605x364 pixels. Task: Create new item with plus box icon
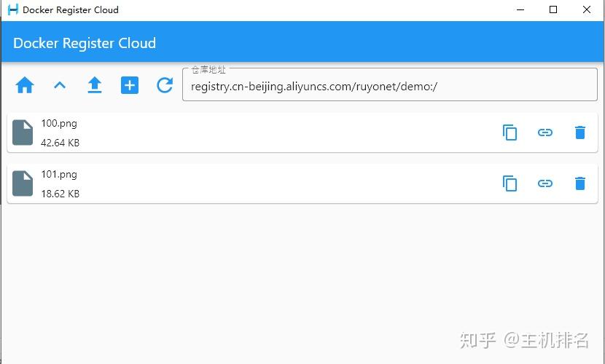tap(130, 85)
